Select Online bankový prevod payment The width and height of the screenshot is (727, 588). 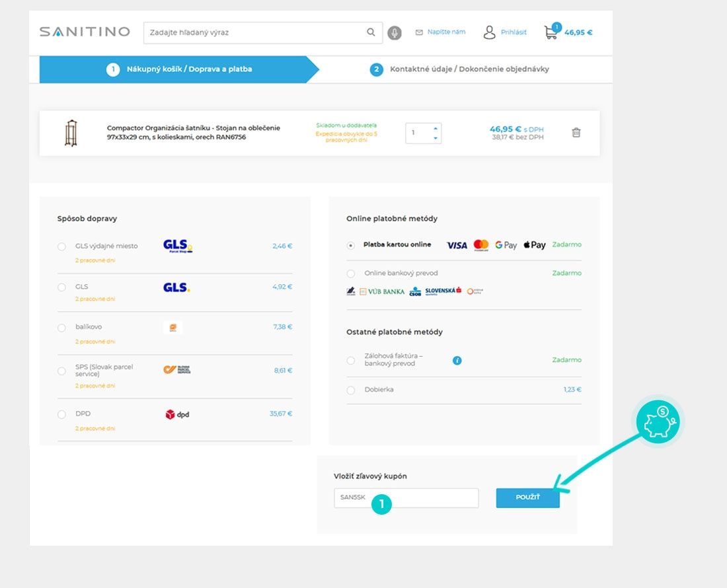[x=351, y=274]
